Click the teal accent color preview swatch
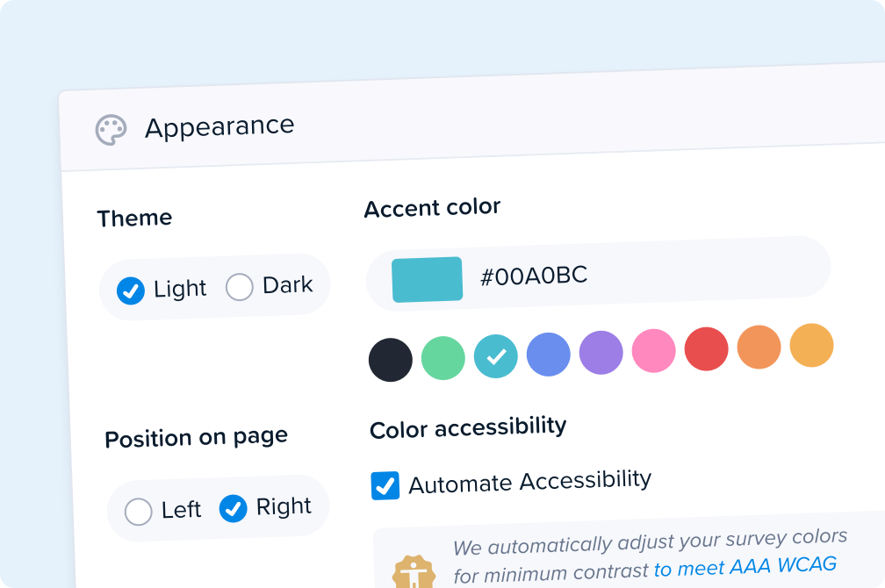 tap(428, 279)
